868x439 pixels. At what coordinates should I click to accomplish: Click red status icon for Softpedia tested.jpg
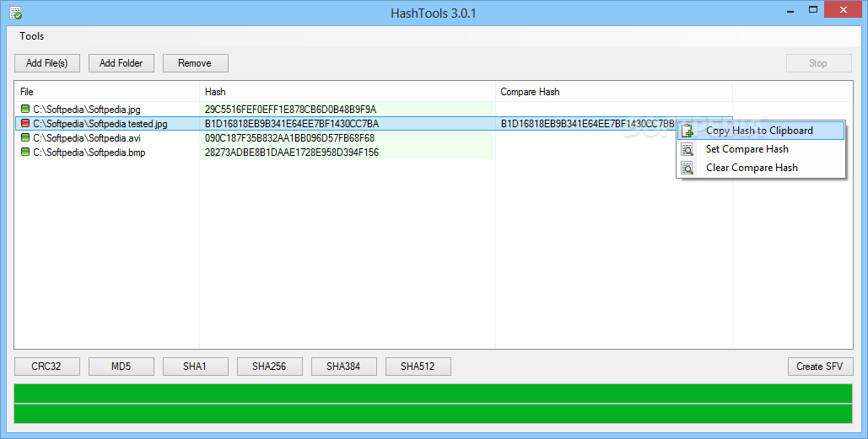pos(25,123)
